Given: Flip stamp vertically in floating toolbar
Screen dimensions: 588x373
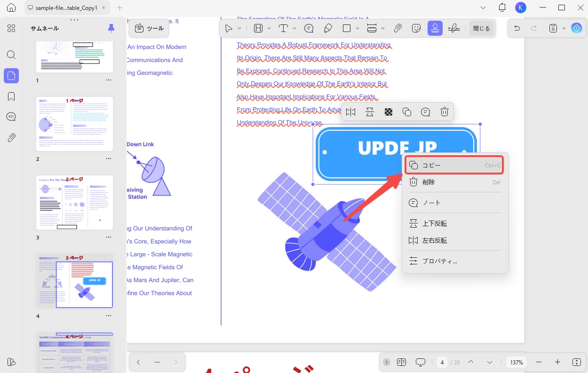Looking at the screenshot, I should [x=370, y=112].
